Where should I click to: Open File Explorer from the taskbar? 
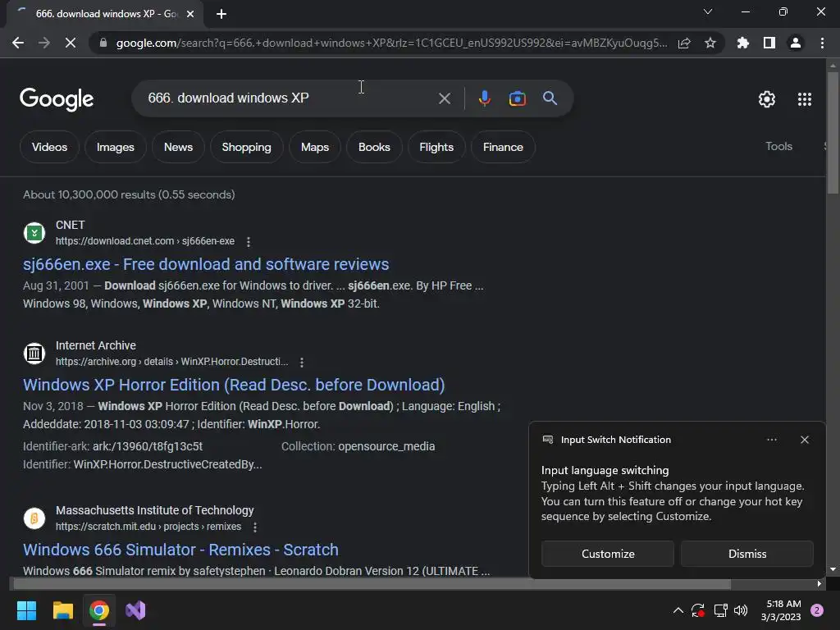coord(62,610)
